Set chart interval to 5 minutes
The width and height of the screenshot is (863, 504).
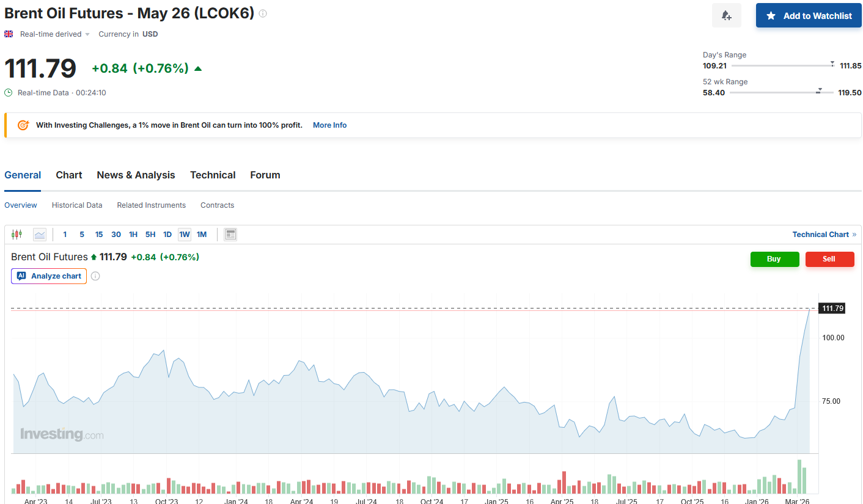82,235
